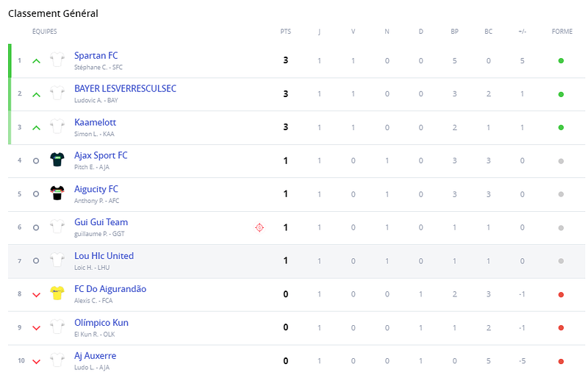This screenshot has width=588, height=381.
Task: Click the unchanged-position circle next to Ajax Sport FC
Action: (x=36, y=160)
